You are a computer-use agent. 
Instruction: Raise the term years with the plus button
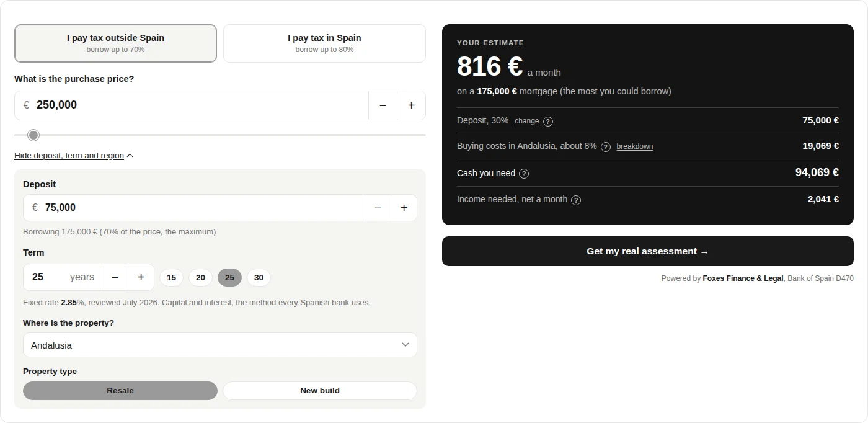coord(141,277)
